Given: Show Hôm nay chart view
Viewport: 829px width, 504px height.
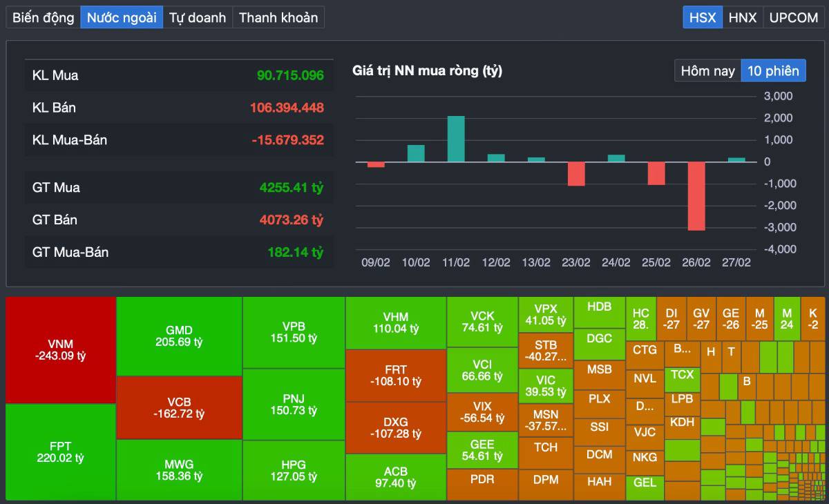Looking at the screenshot, I should (707, 70).
